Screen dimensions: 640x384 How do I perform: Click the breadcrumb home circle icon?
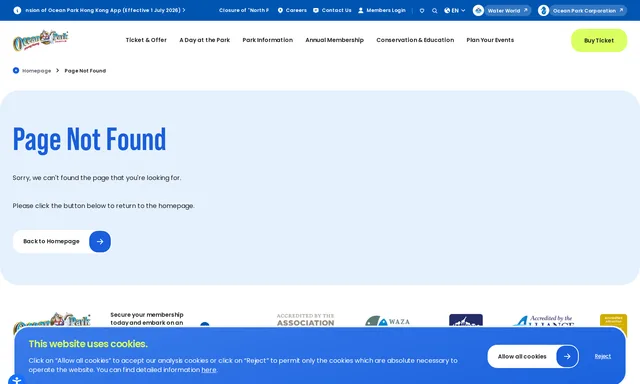point(16,71)
